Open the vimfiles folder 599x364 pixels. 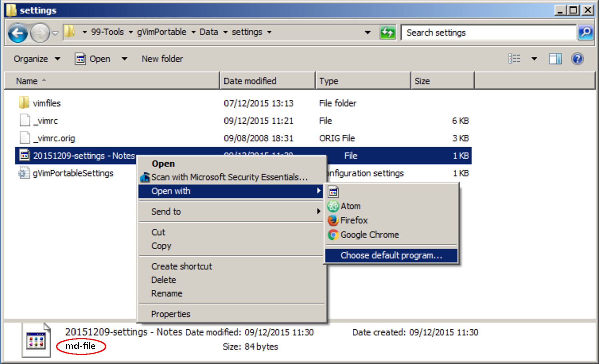point(47,103)
